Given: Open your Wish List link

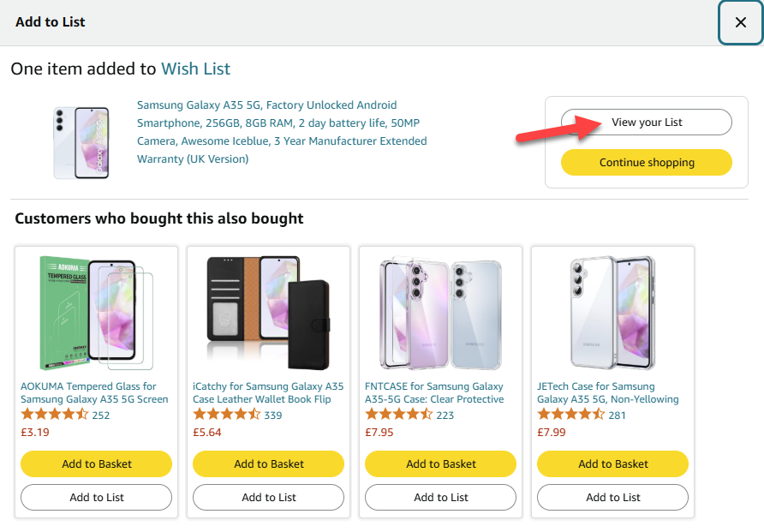Looking at the screenshot, I should (x=195, y=69).
